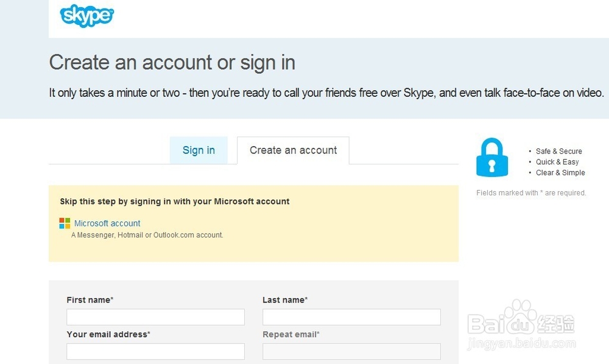609x364 pixels.
Task: Click the "Skip this step" bold notice text
Action: (175, 201)
